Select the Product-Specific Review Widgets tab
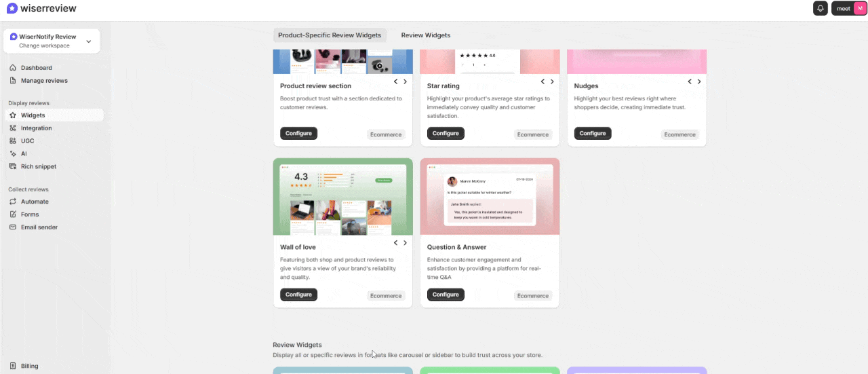Screen dimensions: 868x374 pos(330,35)
